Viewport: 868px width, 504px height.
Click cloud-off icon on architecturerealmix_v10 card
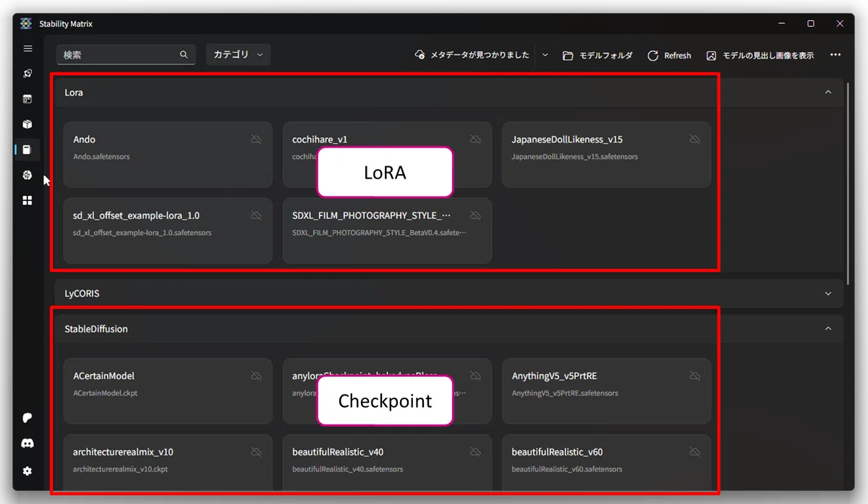tap(256, 452)
